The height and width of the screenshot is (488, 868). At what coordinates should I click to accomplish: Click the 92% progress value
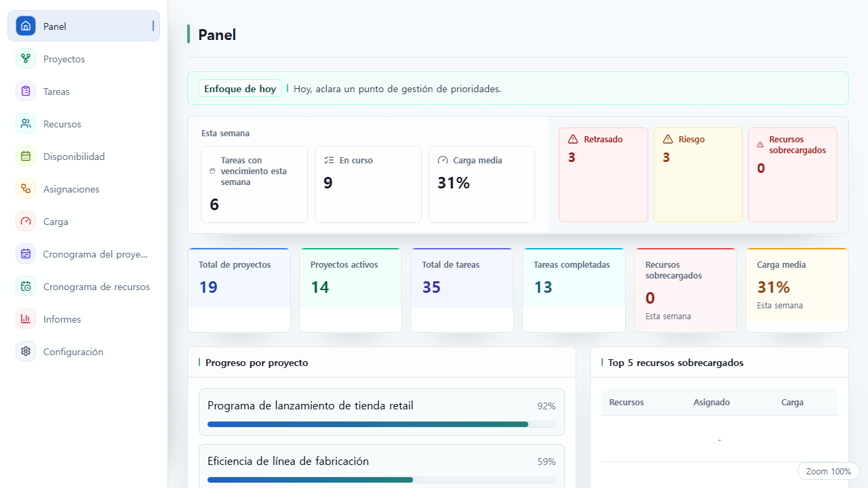pyautogui.click(x=547, y=407)
